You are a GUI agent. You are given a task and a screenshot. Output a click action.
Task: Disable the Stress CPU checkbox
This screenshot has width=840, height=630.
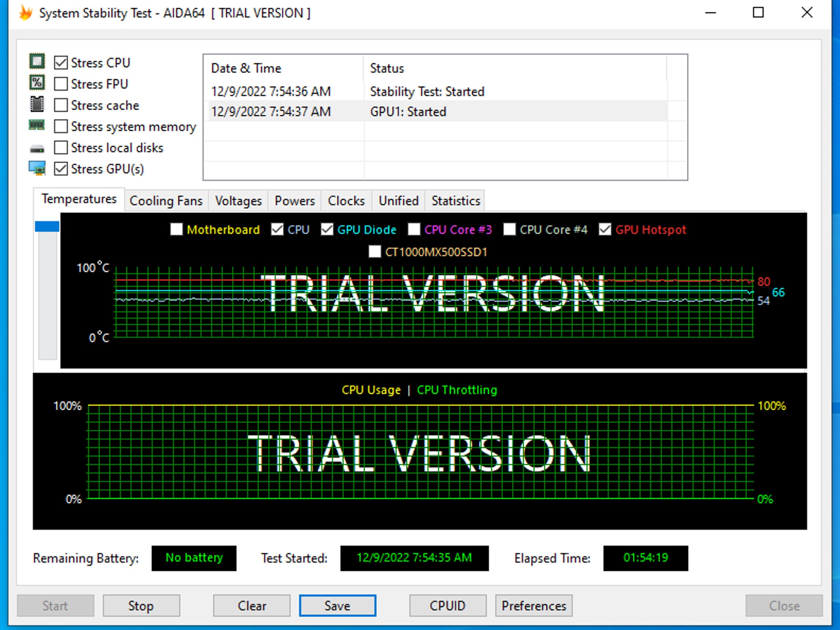(60, 62)
